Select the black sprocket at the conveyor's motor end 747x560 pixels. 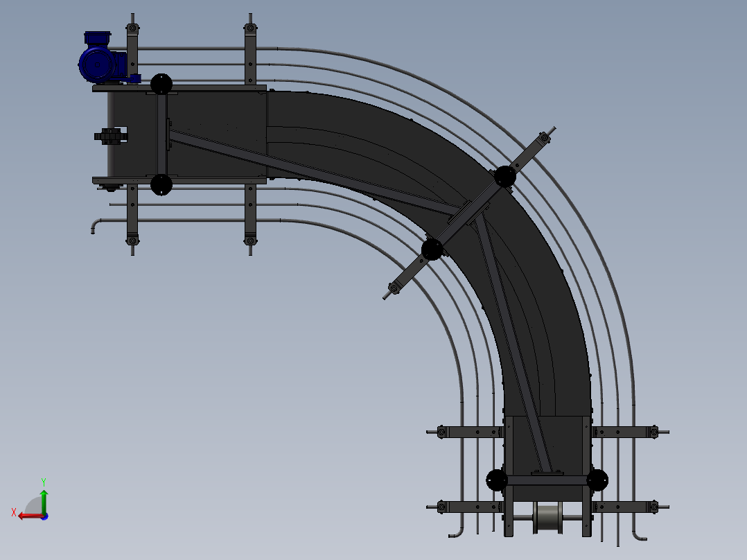point(110,137)
